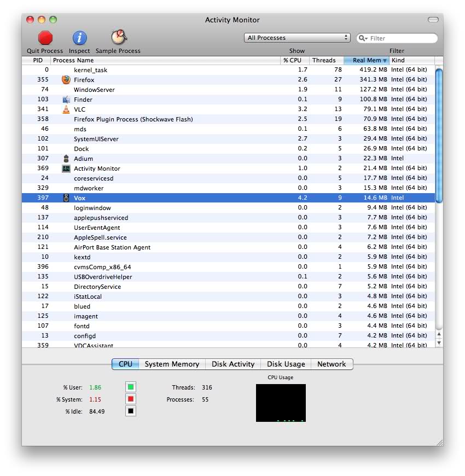Select the blued process
This screenshot has height=476, width=465.
228,306
